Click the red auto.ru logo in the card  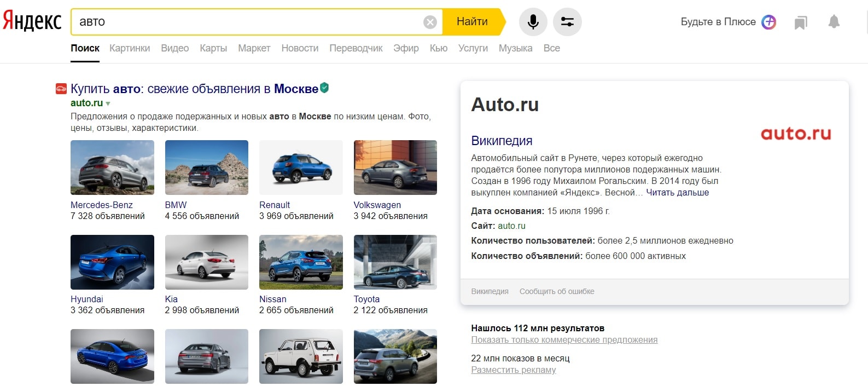796,134
